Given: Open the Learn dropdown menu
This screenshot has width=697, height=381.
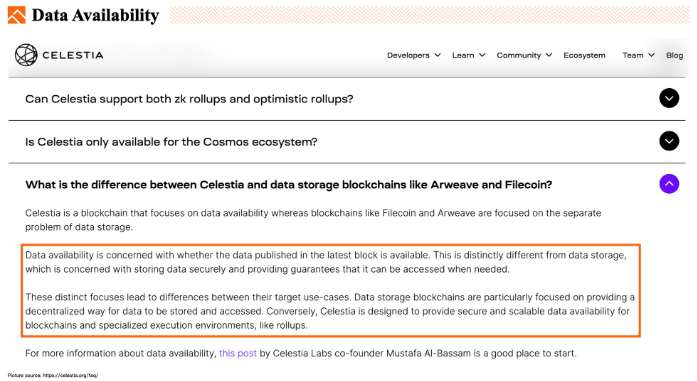Looking at the screenshot, I should click(x=469, y=55).
